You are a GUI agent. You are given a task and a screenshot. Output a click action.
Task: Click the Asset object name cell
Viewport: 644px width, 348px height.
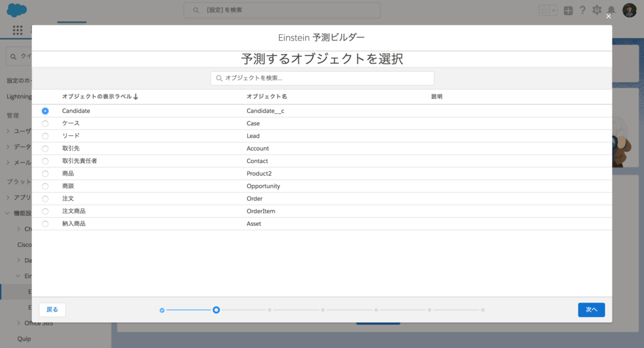pyautogui.click(x=254, y=224)
